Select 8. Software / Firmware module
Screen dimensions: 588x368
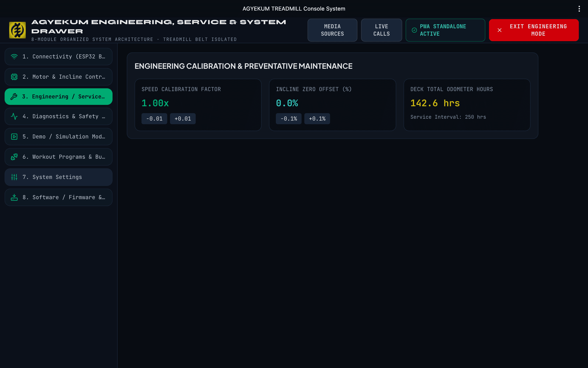pos(59,197)
